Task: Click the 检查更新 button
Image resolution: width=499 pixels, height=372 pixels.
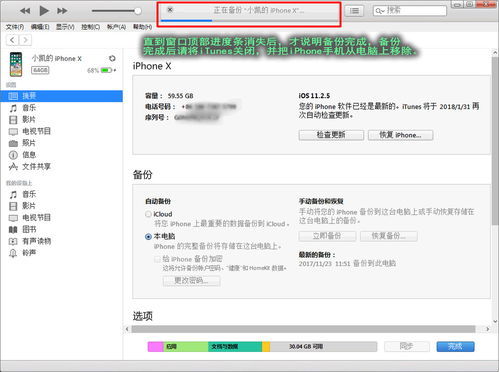Action: 331,135
